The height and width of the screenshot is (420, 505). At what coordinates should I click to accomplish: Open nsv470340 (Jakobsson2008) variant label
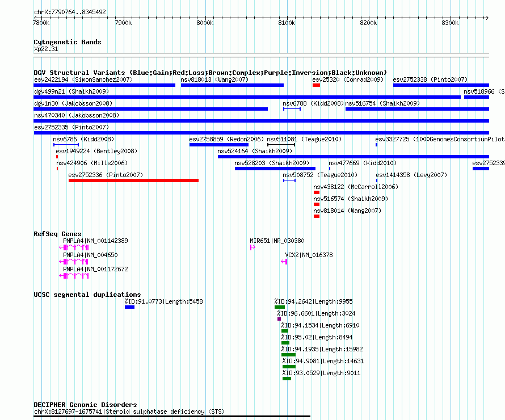77,115
